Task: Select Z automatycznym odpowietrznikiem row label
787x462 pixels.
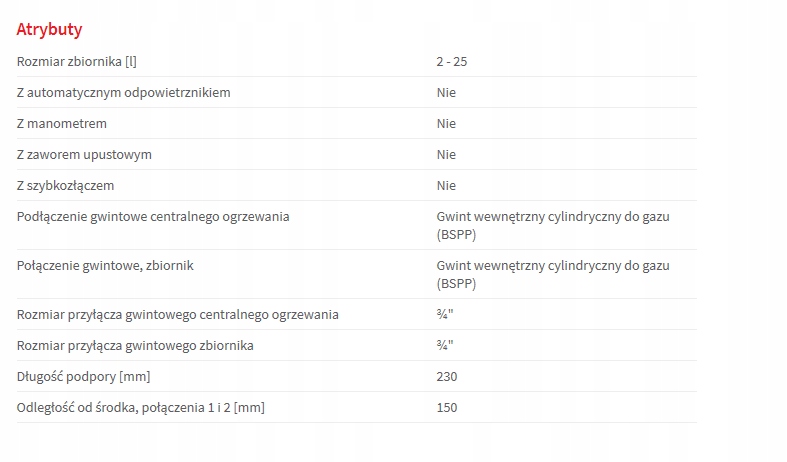Action: click(123, 92)
